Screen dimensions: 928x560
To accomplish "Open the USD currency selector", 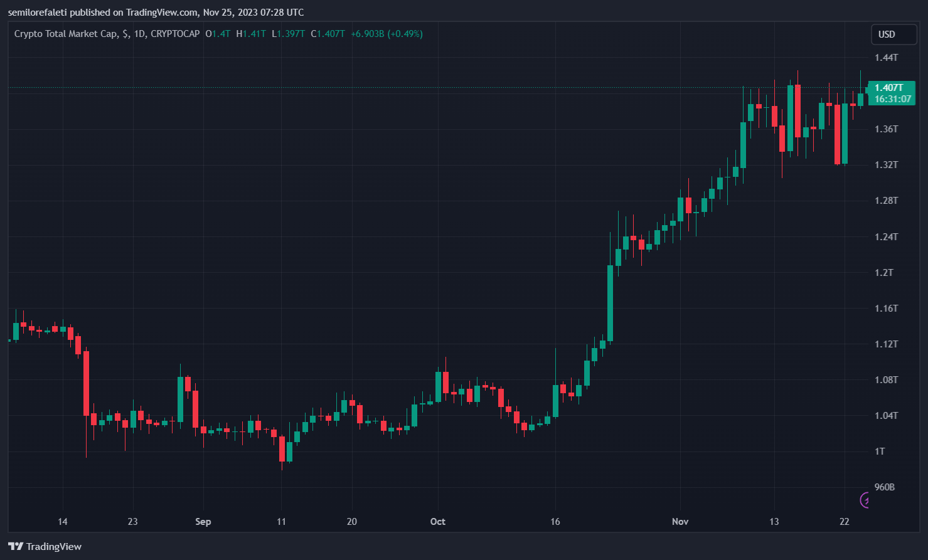I will 893,34.
